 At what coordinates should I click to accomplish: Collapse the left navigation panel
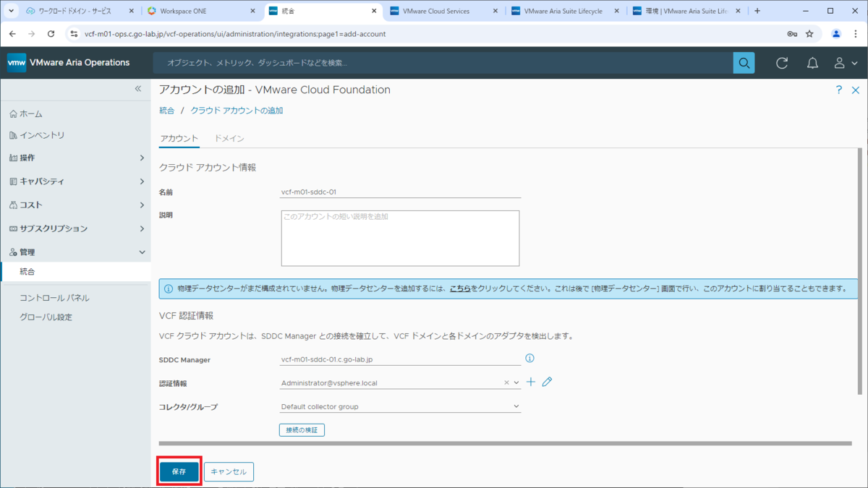tap(138, 88)
